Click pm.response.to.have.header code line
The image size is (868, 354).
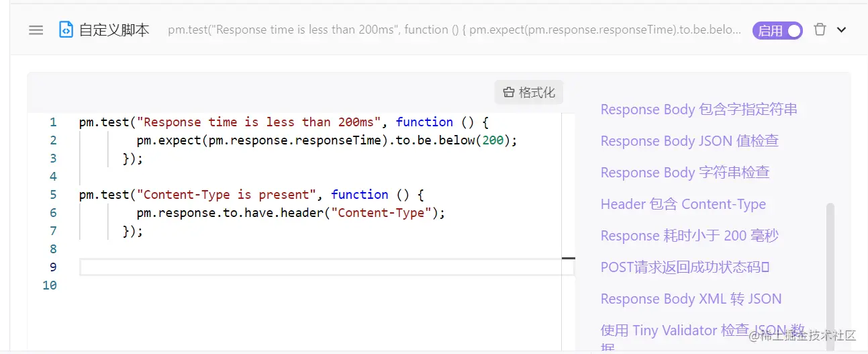pyautogui.click(x=291, y=213)
